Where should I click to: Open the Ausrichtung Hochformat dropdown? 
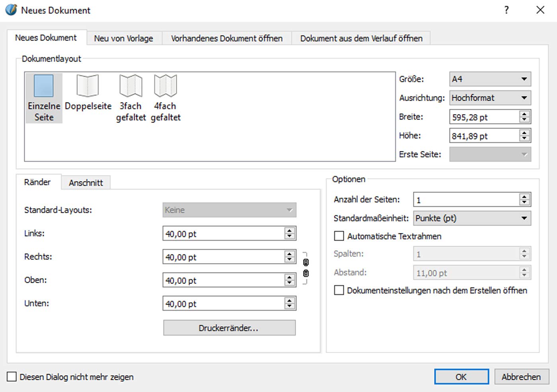(x=490, y=98)
